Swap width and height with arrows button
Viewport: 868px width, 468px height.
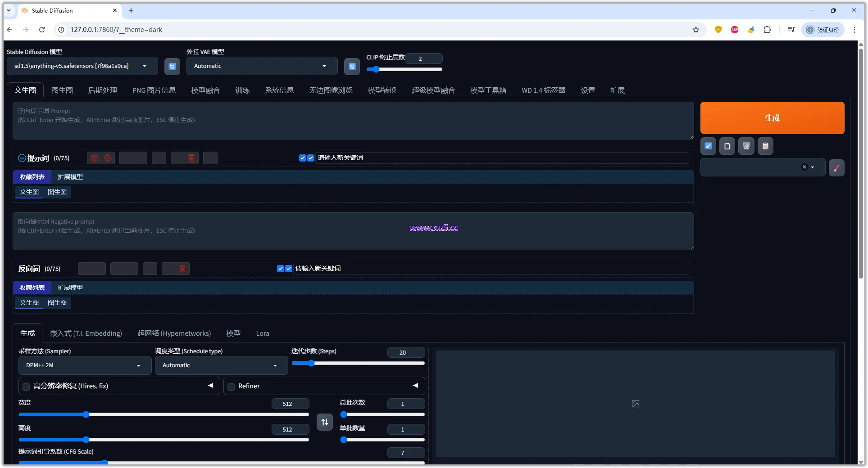click(x=324, y=422)
